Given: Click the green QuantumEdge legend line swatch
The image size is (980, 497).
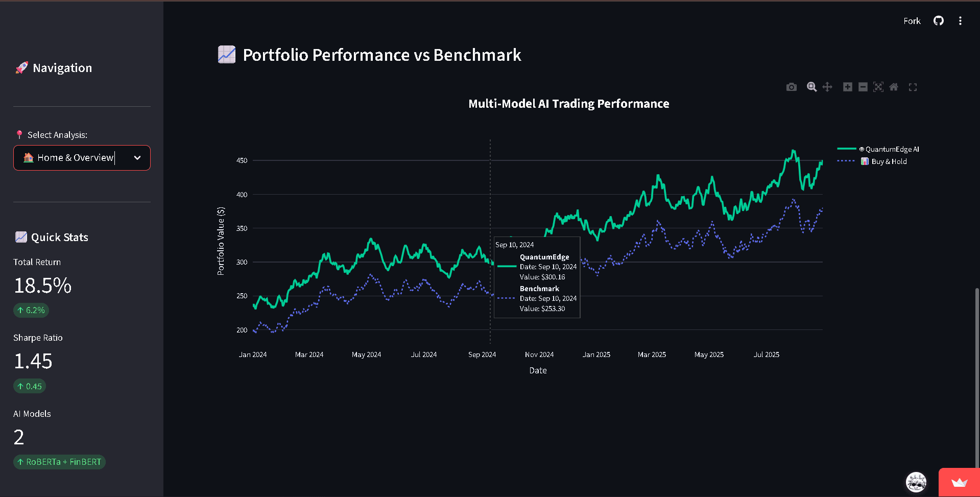Looking at the screenshot, I should [x=846, y=149].
